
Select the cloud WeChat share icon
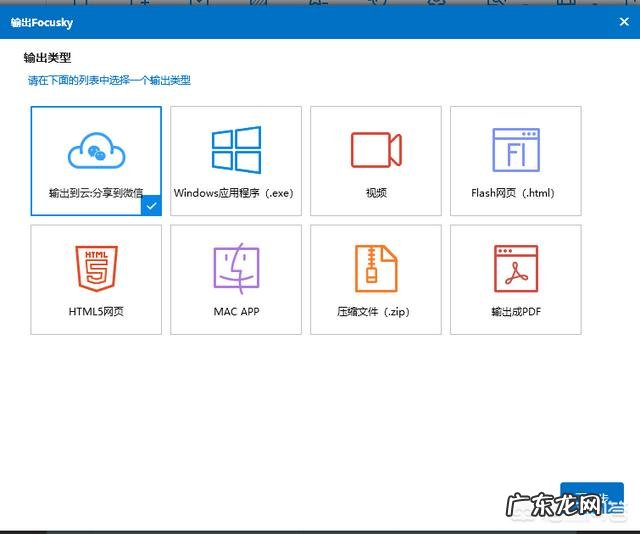(x=96, y=151)
